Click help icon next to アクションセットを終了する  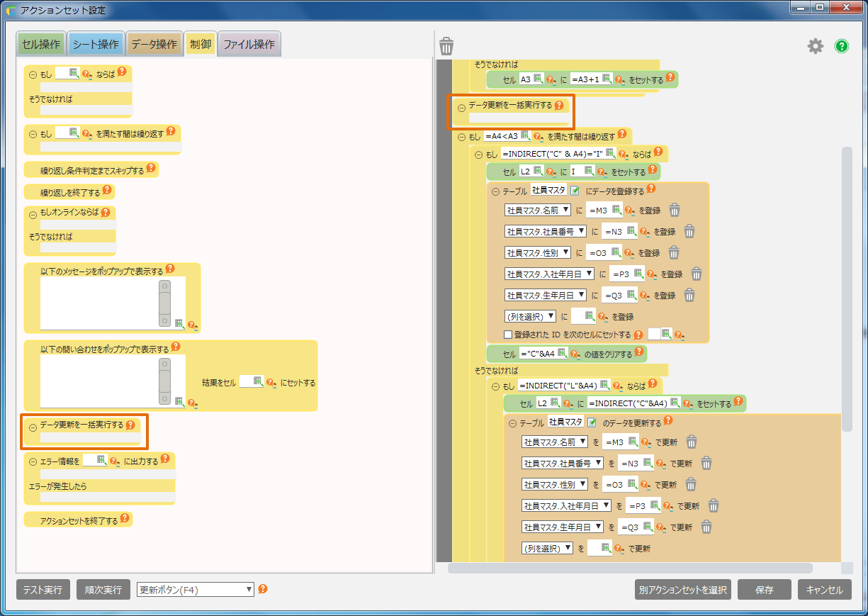(x=125, y=520)
